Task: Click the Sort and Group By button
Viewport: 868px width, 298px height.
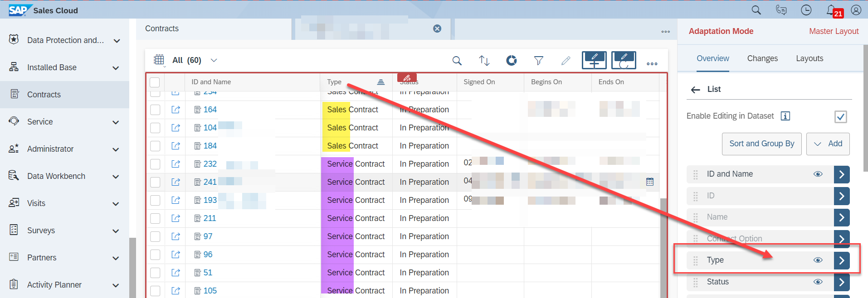Action: (x=762, y=144)
